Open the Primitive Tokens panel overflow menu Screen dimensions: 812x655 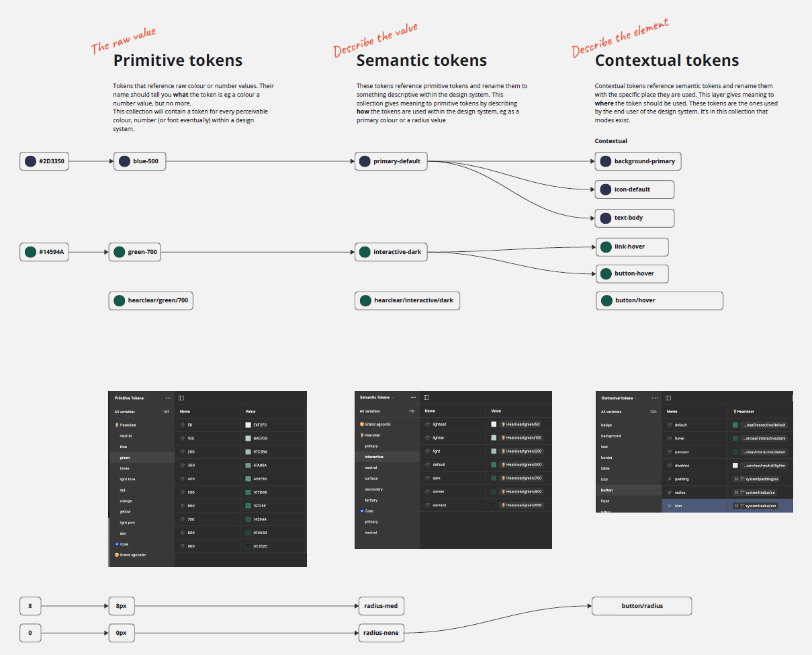coord(167,398)
